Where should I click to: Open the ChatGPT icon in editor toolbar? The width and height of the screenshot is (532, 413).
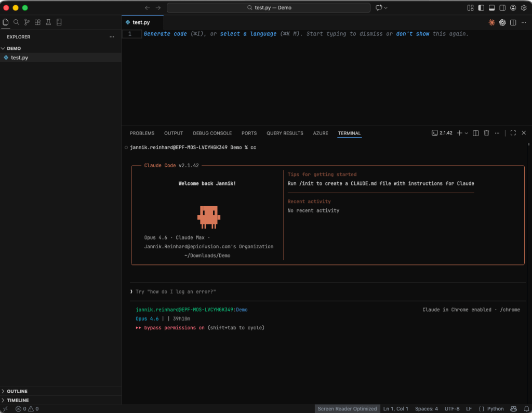[x=502, y=22]
